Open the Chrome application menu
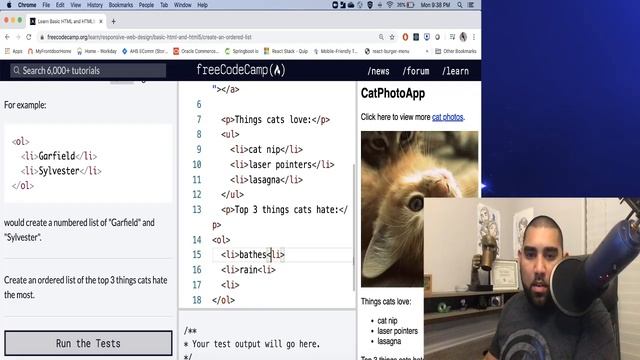Viewport: 640px width, 360px height. coord(27,5)
